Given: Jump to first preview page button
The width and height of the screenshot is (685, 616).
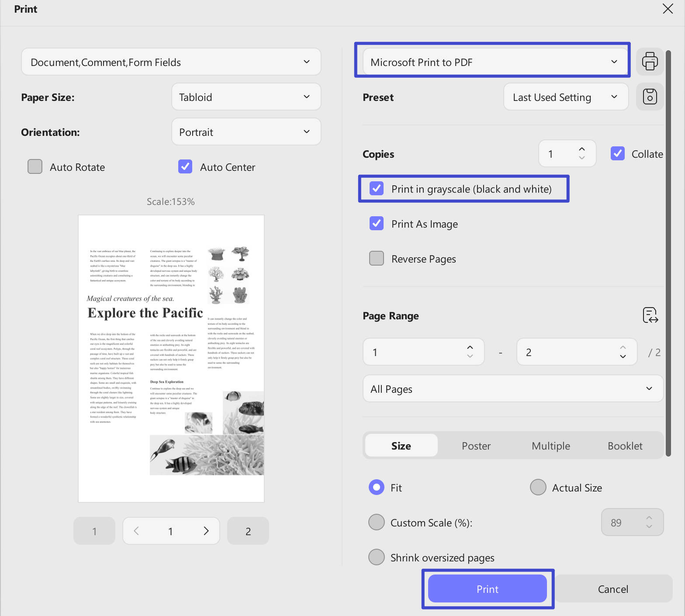Looking at the screenshot, I should [x=94, y=531].
